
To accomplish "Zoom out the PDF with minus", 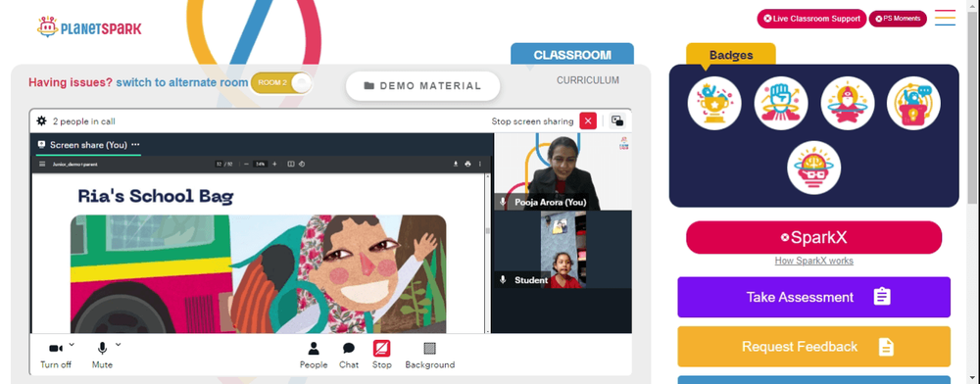I will tap(246, 165).
